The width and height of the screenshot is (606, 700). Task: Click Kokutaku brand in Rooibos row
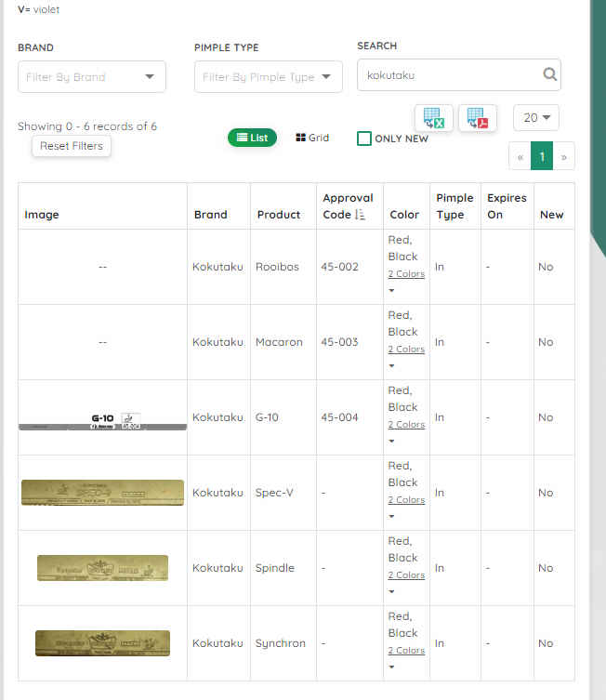[217, 267]
